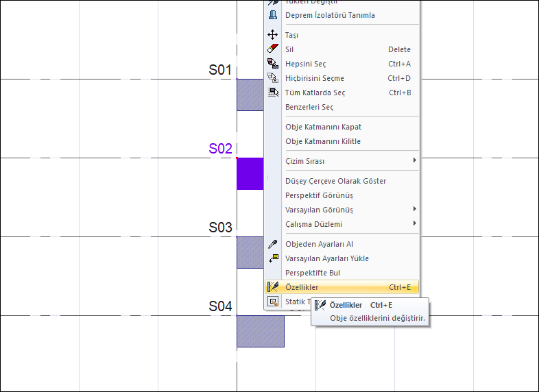
Task: Choose Perspektifte Bul menu entry
Action: tap(342, 273)
